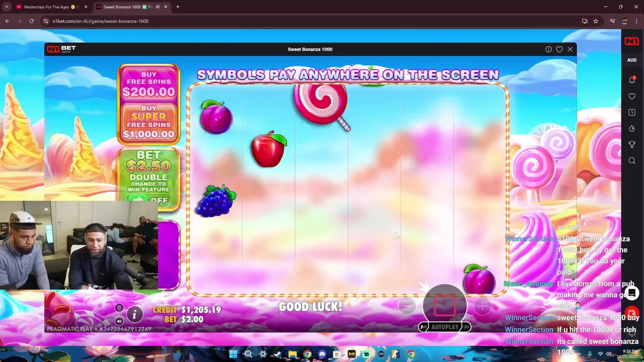Open Steam from taskbar

(x=277, y=354)
